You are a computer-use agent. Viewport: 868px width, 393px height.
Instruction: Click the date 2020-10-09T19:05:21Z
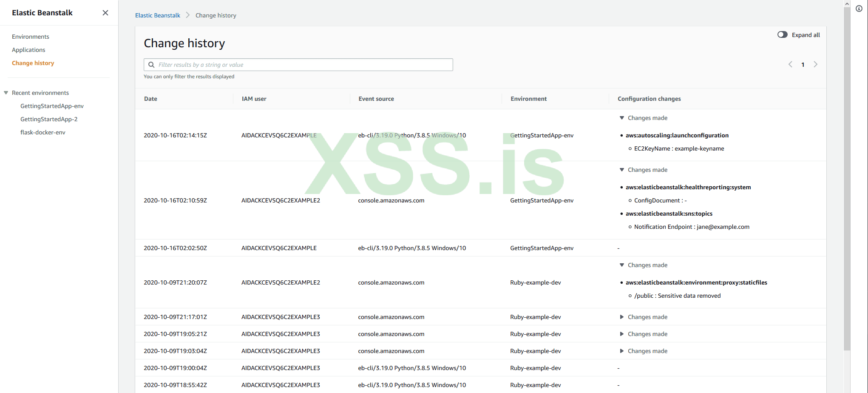tap(175, 334)
